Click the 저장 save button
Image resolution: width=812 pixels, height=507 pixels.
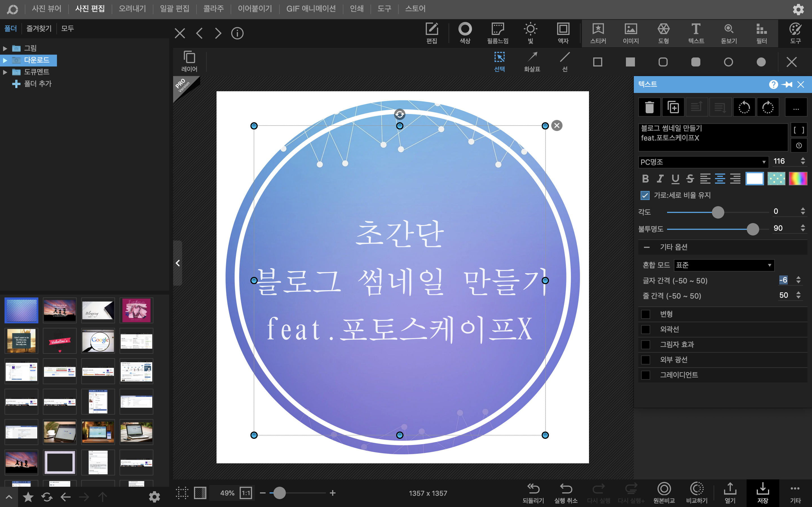[762, 492]
